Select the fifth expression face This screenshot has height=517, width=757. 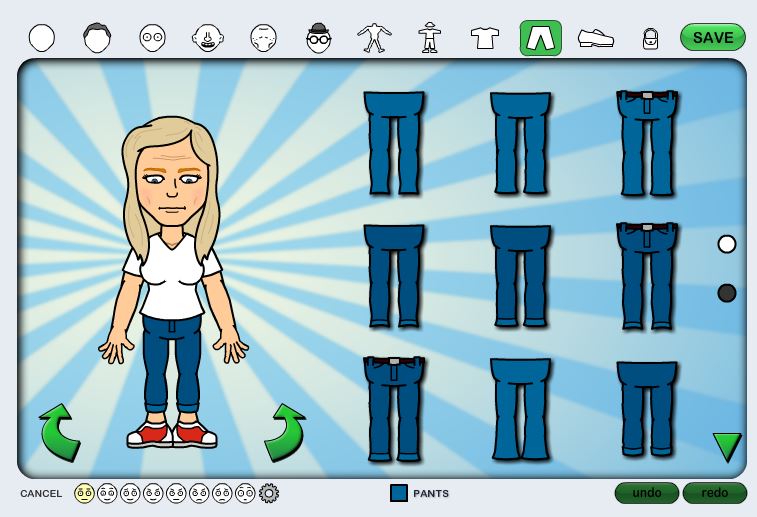pyautogui.click(x=176, y=493)
